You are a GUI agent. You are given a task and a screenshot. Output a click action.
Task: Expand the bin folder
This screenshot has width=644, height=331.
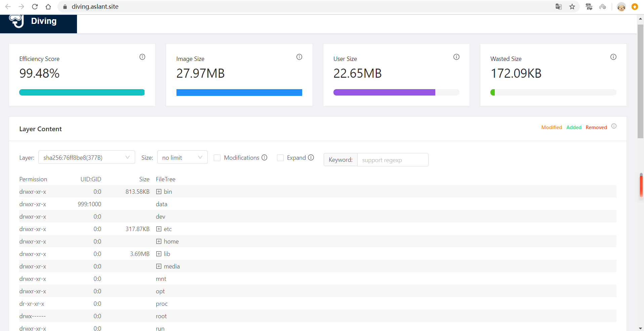click(x=159, y=192)
